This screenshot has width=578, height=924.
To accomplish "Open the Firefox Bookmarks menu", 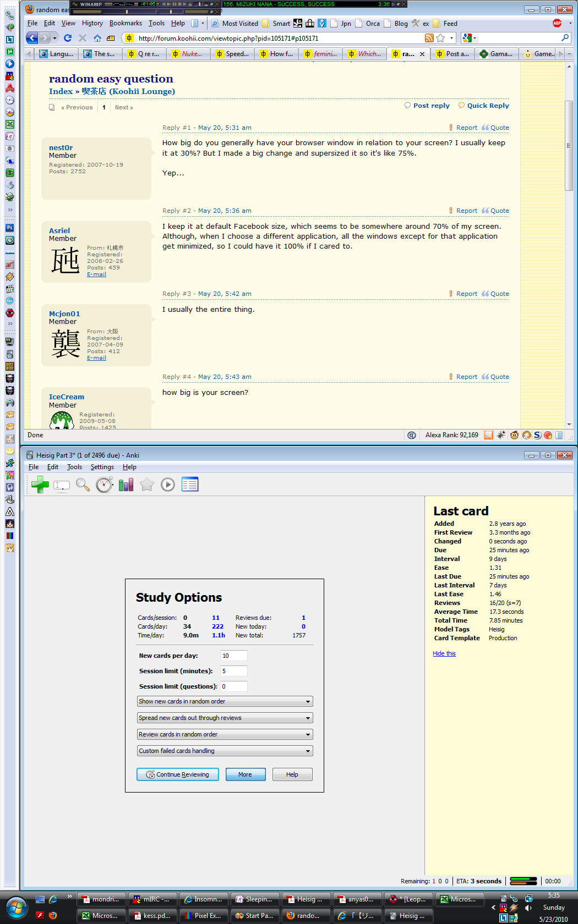I will point(126,23).
